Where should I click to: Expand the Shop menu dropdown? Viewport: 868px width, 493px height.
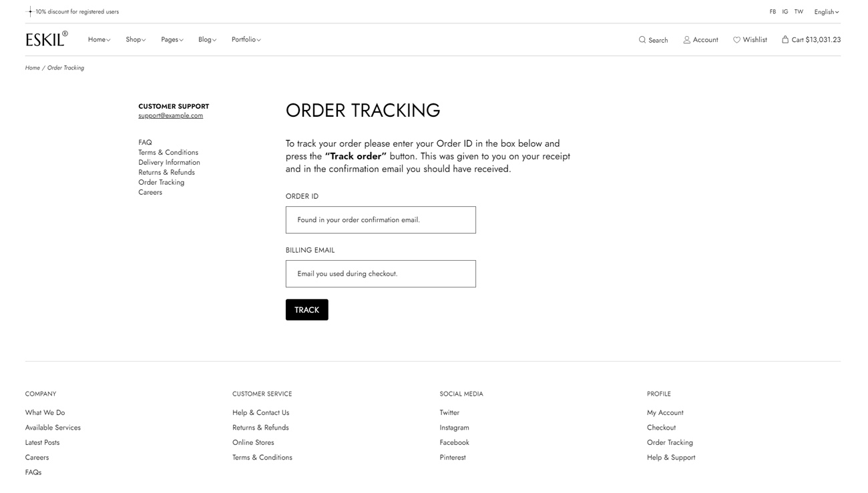click(136, 40)
